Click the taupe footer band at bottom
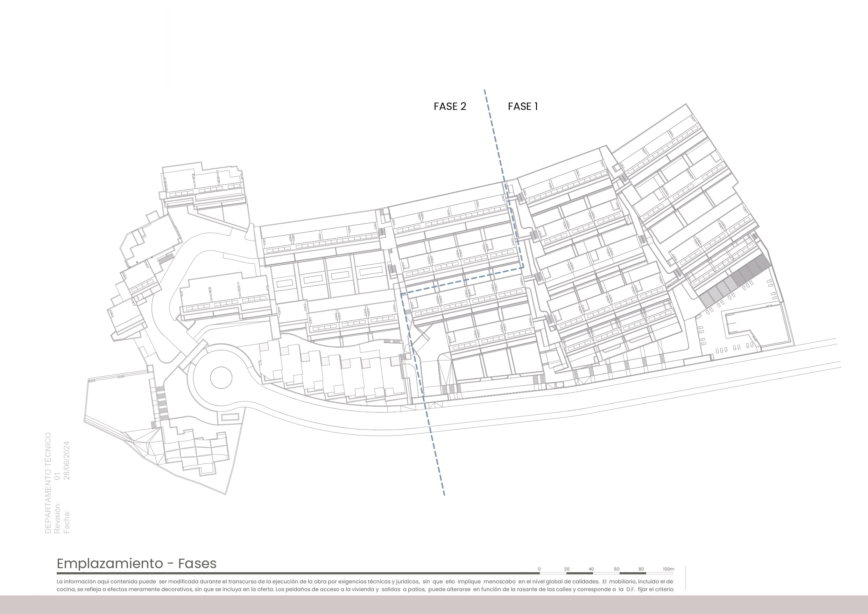The width and height of the screenshot is (868, 614). click(434, 605)
